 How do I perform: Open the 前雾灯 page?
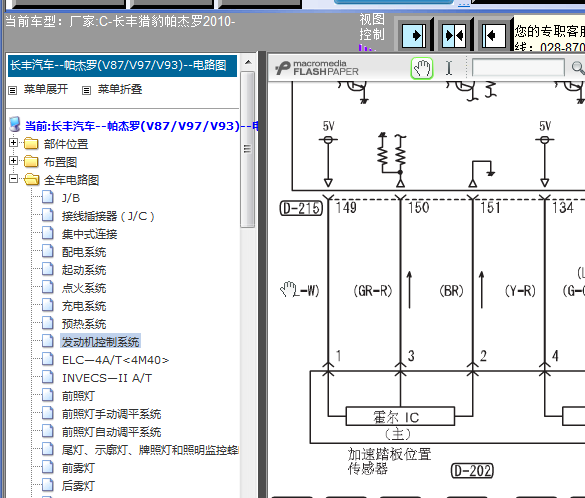pos(78,468)
